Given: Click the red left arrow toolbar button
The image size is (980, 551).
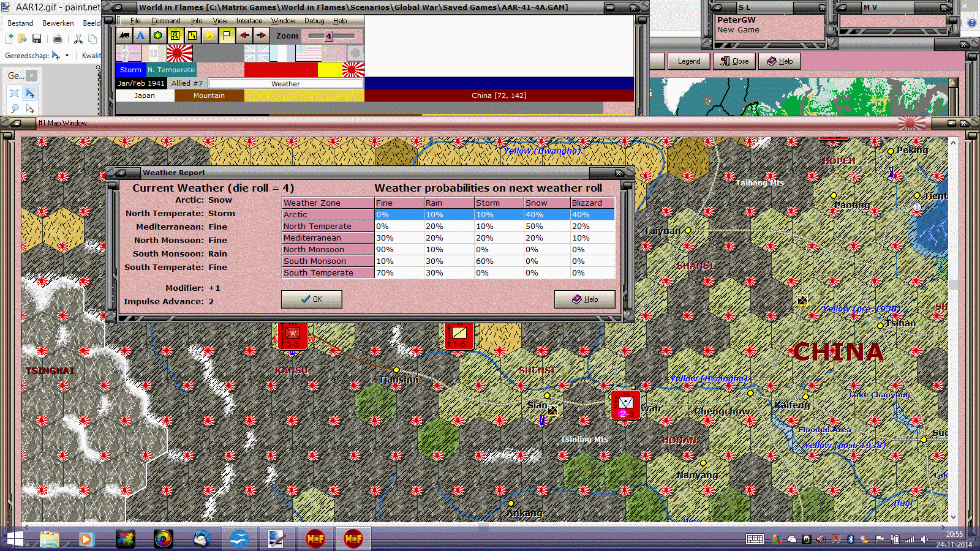Looking at the screenshot, I should click(244, 36).
